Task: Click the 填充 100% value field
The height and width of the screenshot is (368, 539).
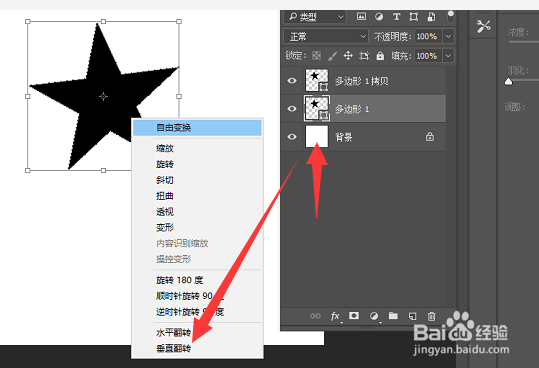Action: click(428, 56)
